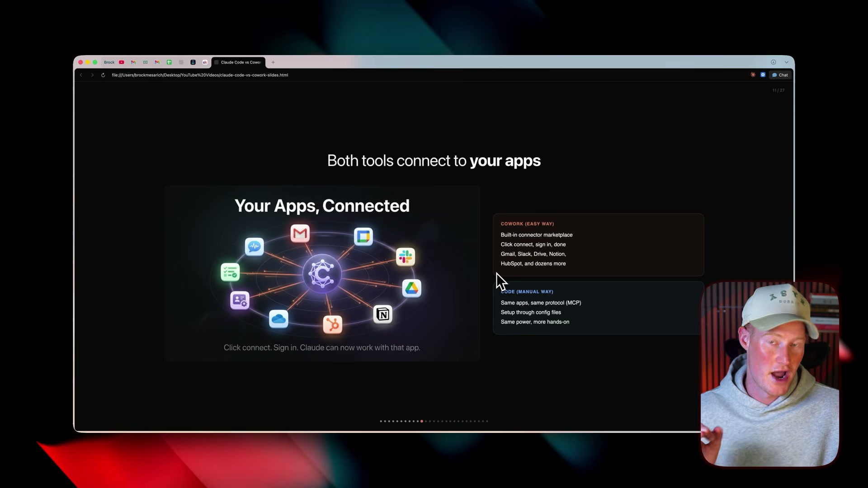The image size is (868, 488).
Task: Switch to the green plus icon tab
Action: point(169,62)
